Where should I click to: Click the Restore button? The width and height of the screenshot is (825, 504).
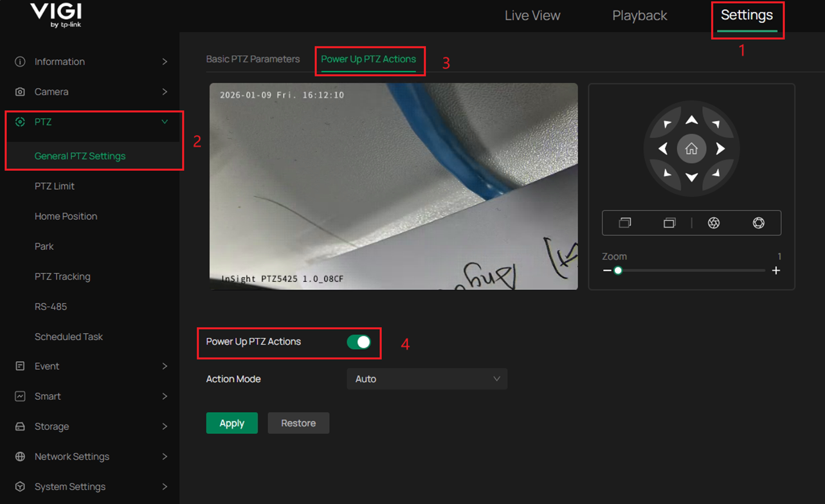(x=298, y=423)
